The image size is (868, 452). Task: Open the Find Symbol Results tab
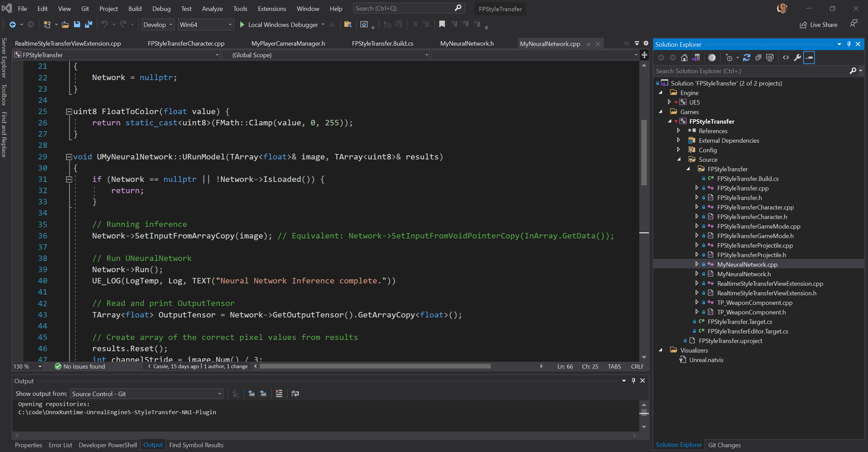(196, 445)
